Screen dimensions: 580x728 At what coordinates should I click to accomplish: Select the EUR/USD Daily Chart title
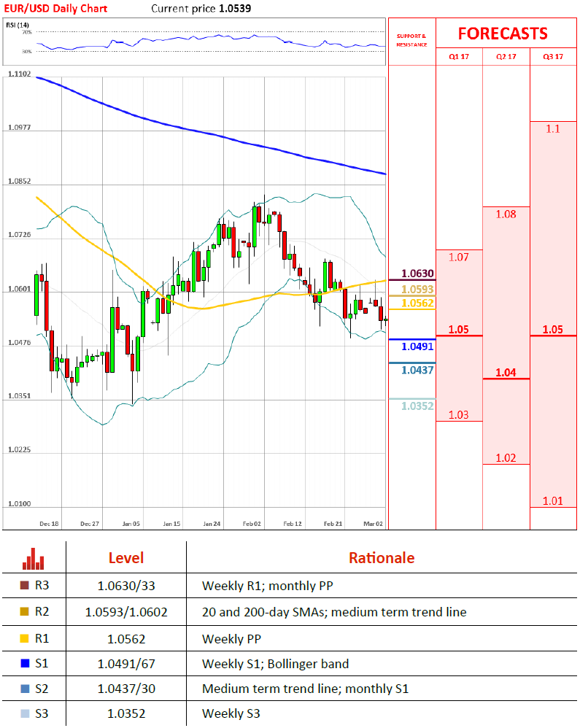55,8
